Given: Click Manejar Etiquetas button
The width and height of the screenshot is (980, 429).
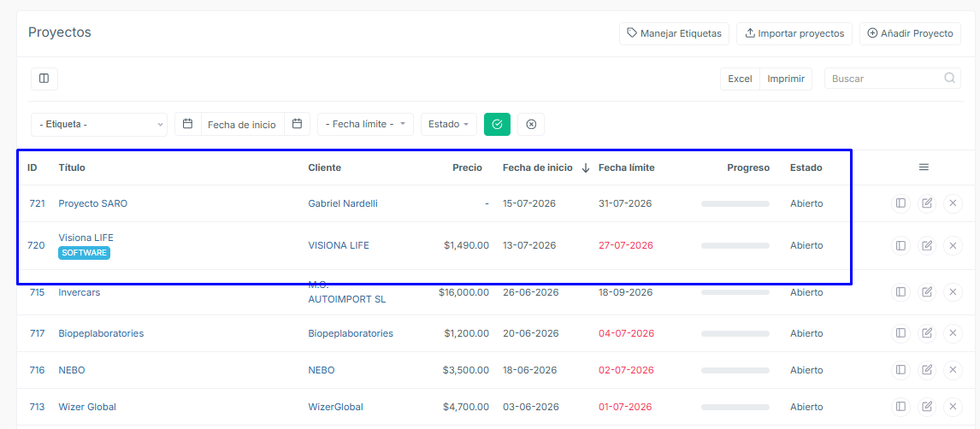Looking at the screenshot, I should click(675, 33).
